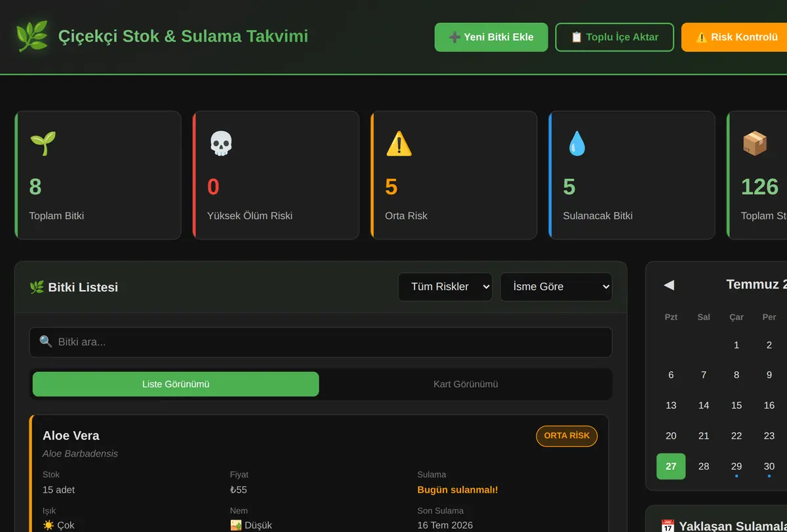Click the Sulanacak Bitki label
Viewport: 787px width, 532px height.
[x=597, y=216]
